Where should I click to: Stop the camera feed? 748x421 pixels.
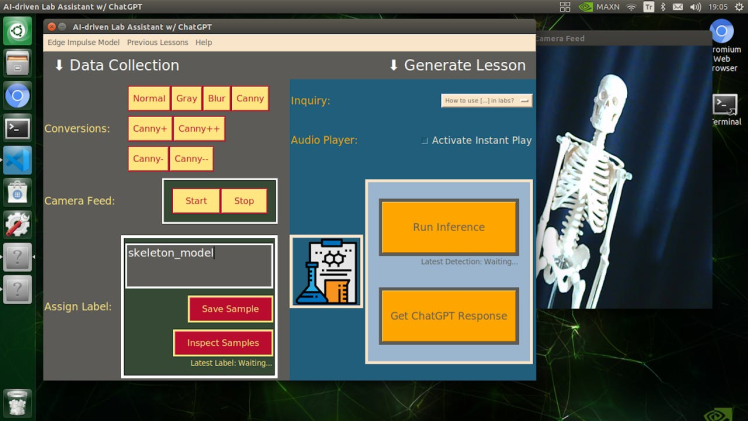pos(244,201)
